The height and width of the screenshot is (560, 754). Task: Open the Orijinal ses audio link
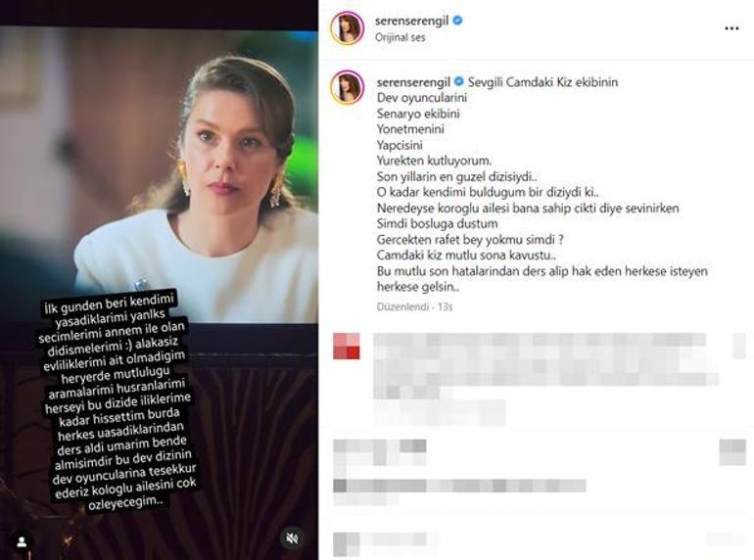tap(401, 37)
